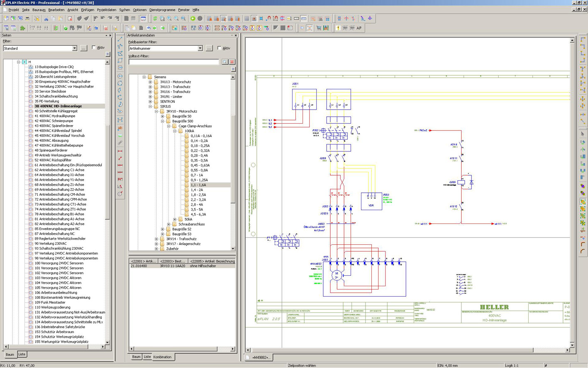Select the Polyline drawing tool

point(120,47)
